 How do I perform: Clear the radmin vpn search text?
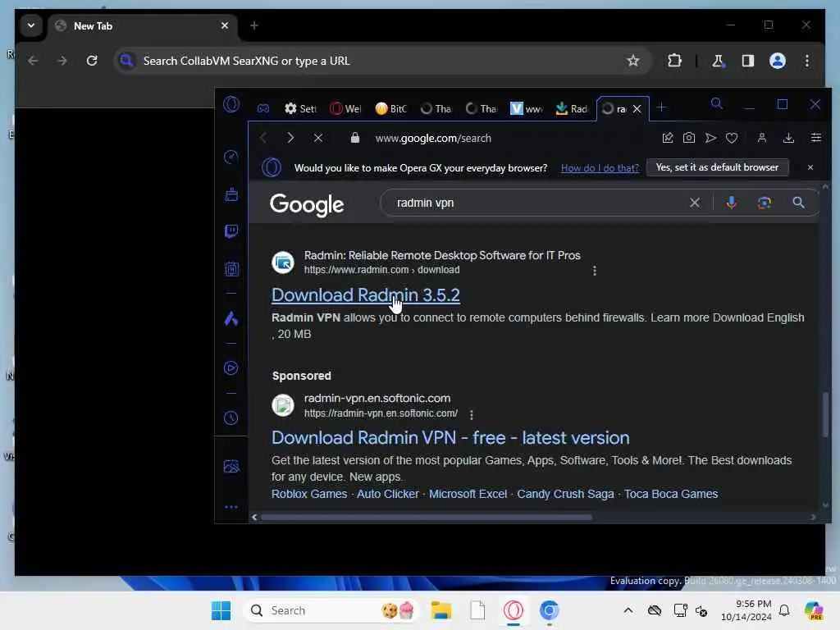(x=695, y=203)
